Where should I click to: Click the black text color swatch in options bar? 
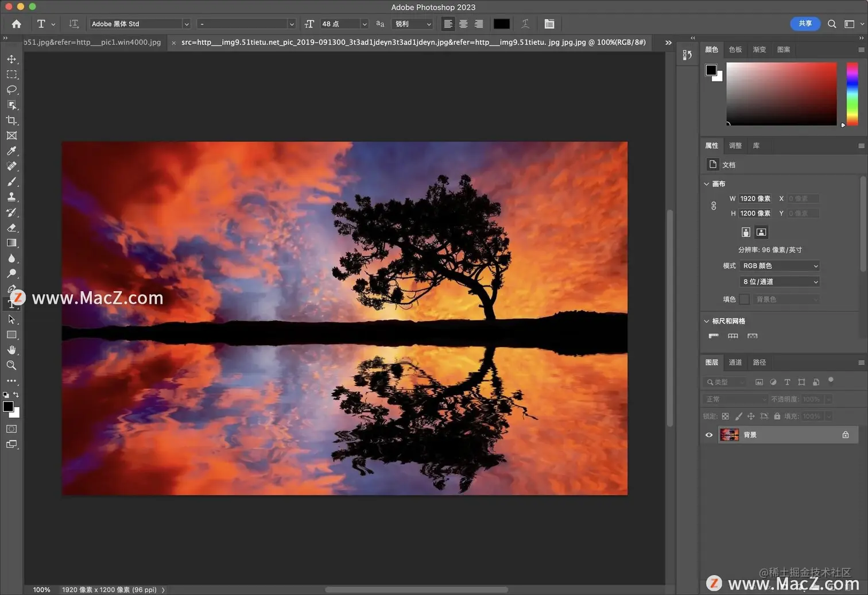[x=502, y=24]
